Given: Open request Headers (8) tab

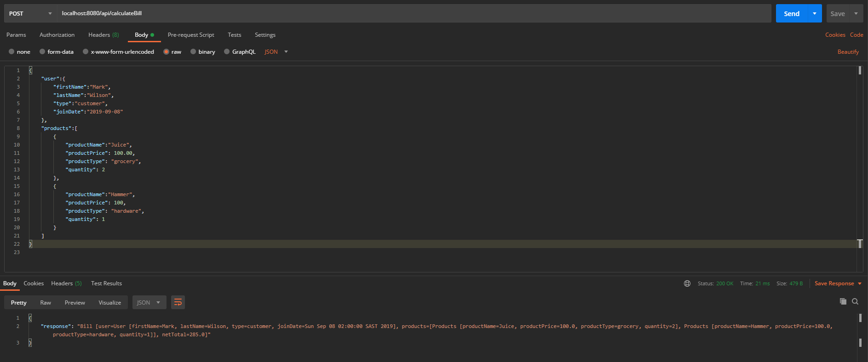Looking at the screenshot, I should 103,35.
